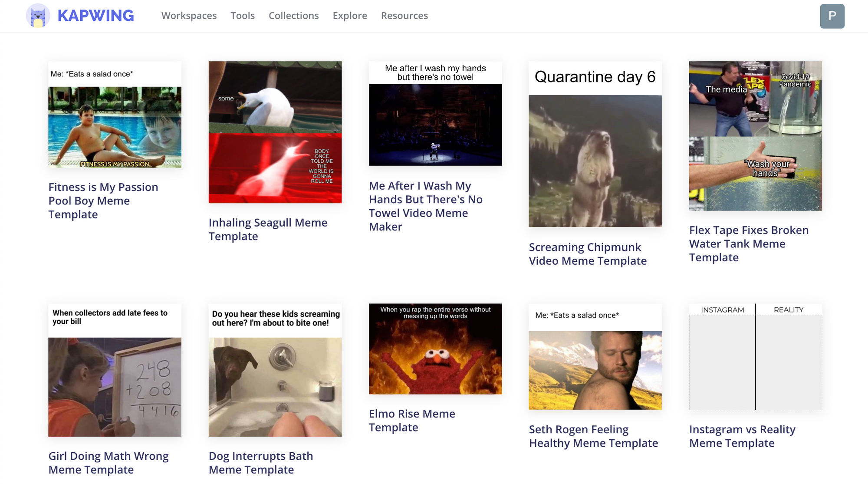This screenshot has height=484, width=868.
Task: Click the Seth Rogen Feeling Healthy title link
Action: click(x=593, y=436)
